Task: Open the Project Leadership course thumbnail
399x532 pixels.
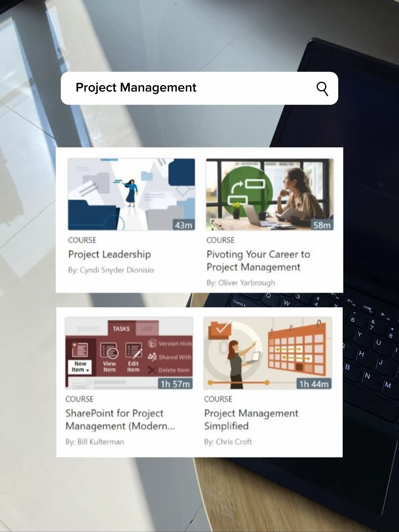Action: 131,194
